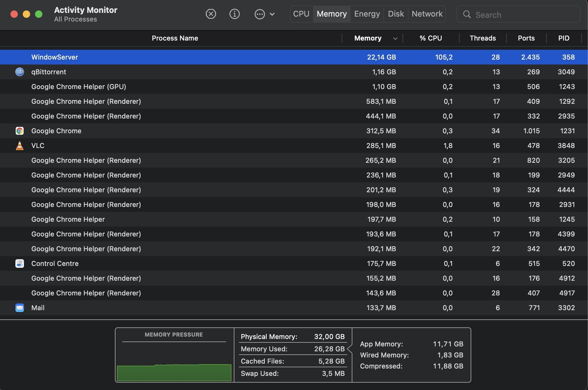588x390 pixels.
Task: Click the Swap Used 3,5 MB value
Action: tap(333, 373)
